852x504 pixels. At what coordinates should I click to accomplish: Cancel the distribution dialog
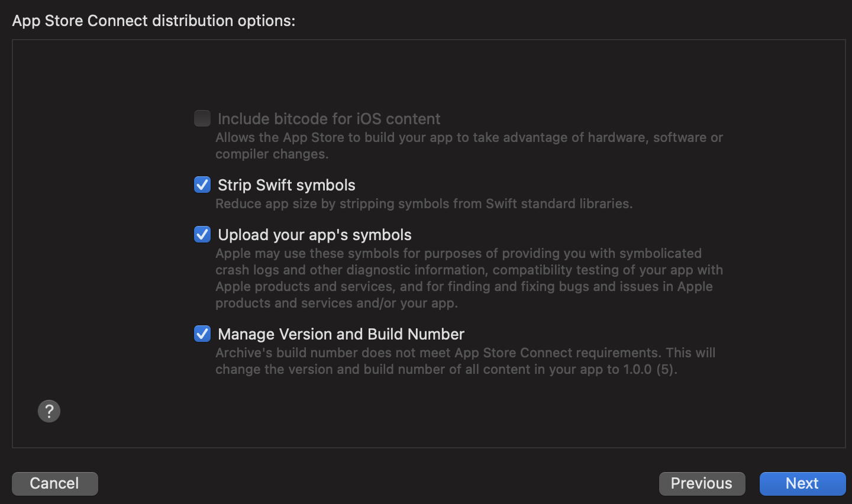click(x=54, y=483)
